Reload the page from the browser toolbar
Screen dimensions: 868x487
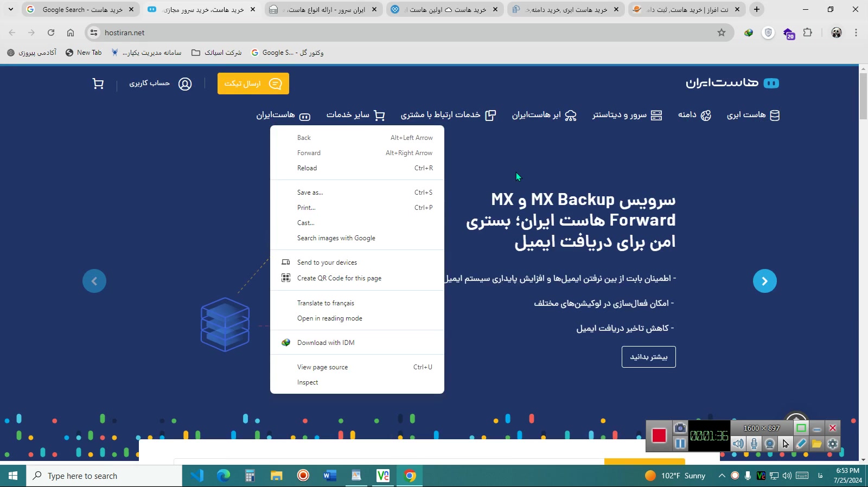click(x=51, y=33)
